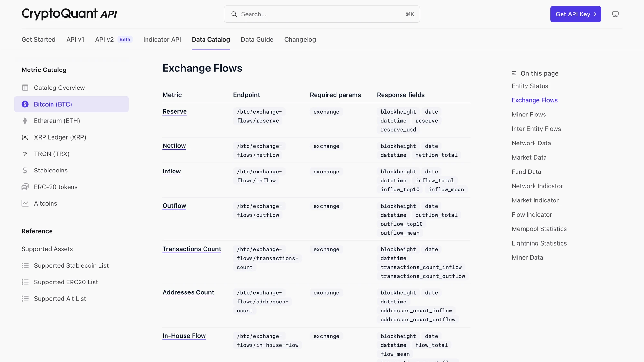Jump to Lightning Statistics section
The image size is (644, 362).
[x=539, y=243]
